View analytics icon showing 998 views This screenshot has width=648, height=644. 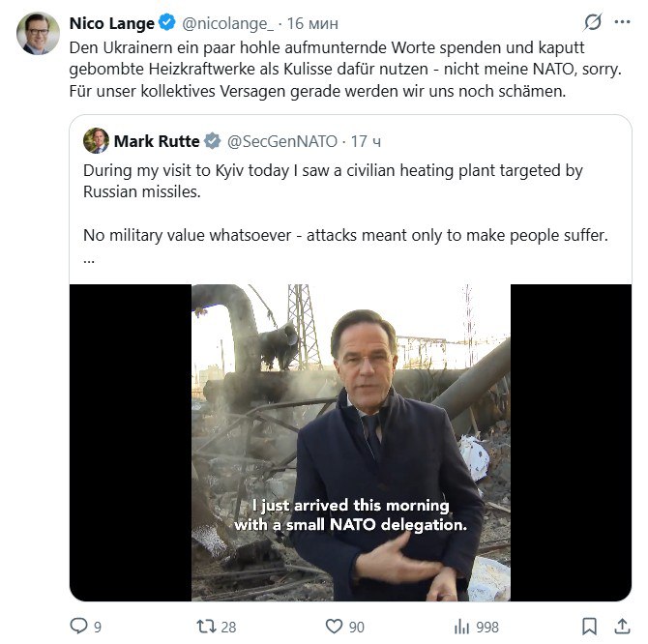coord(461,627)
